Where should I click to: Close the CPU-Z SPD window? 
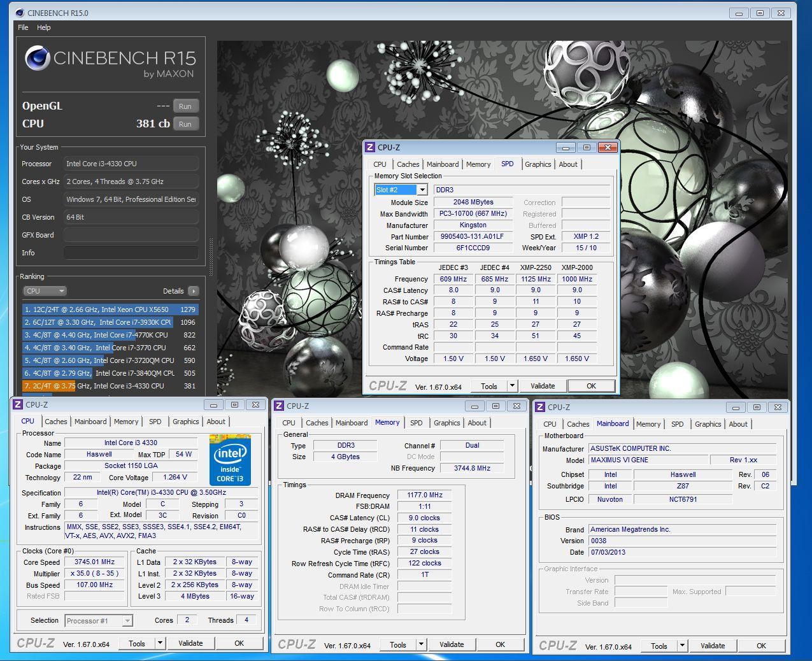[x=608, y=147]
